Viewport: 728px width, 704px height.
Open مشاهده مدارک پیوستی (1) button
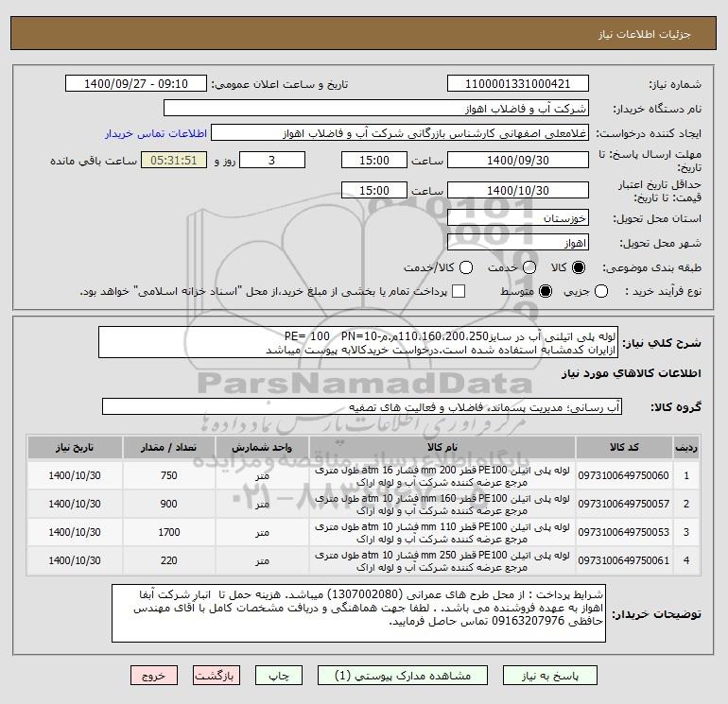[x=403, y=676]
